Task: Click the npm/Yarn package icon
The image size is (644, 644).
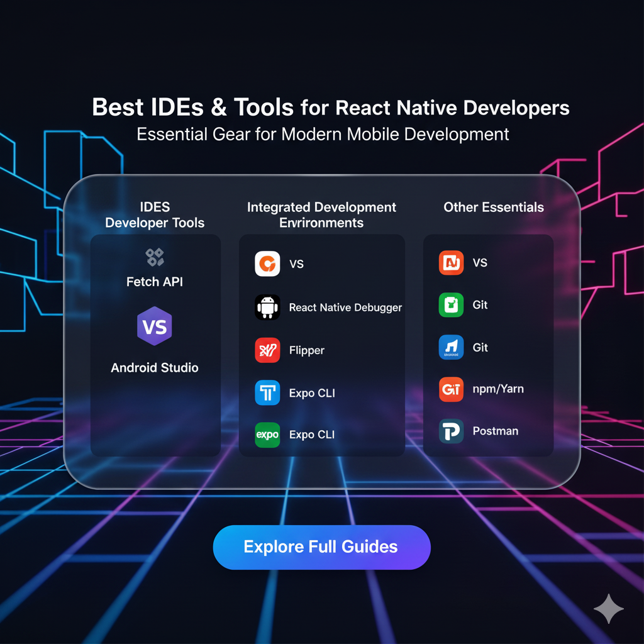Action: tap(450, 389)
